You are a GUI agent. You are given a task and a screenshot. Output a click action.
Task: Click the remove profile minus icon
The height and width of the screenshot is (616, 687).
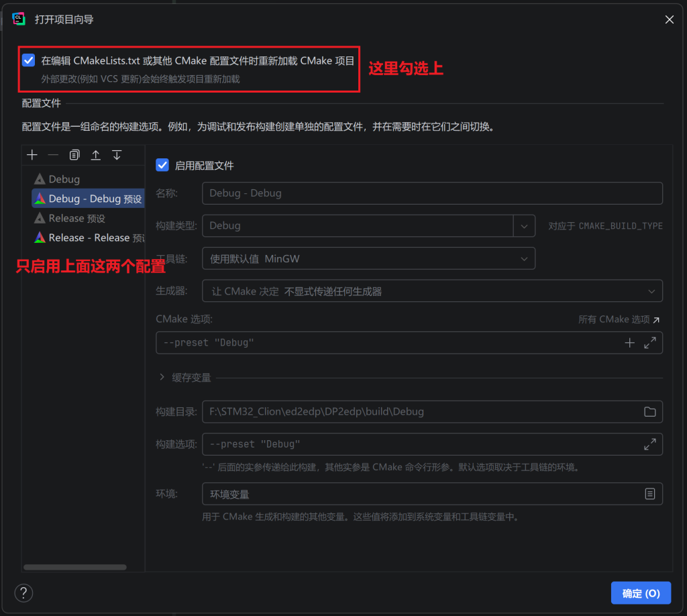pyautogui.click(x=53, y=155)
